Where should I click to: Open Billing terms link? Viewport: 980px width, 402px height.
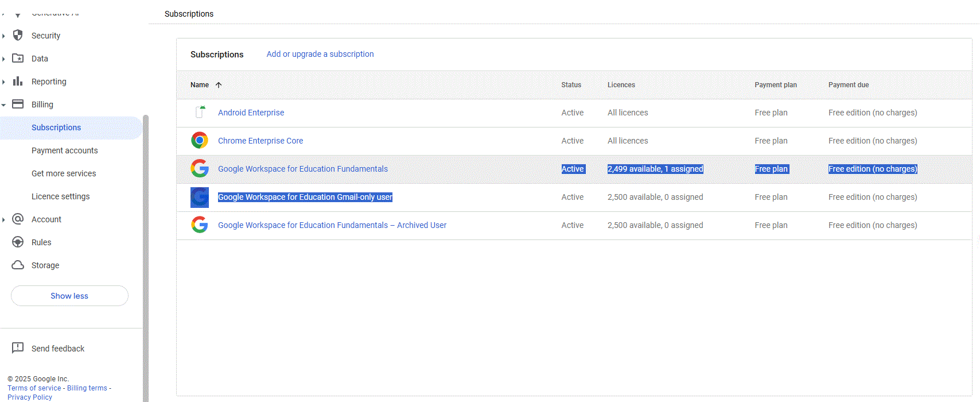point(87,388)
